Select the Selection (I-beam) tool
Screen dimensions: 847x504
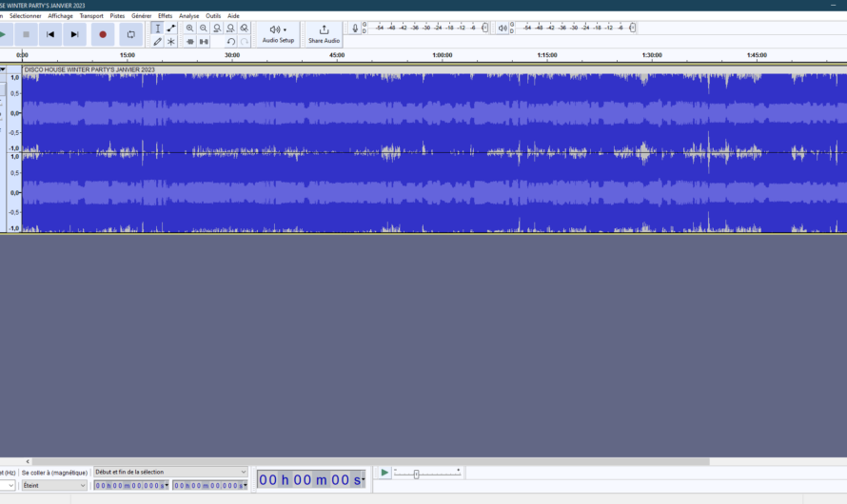(x=158, y=29)
